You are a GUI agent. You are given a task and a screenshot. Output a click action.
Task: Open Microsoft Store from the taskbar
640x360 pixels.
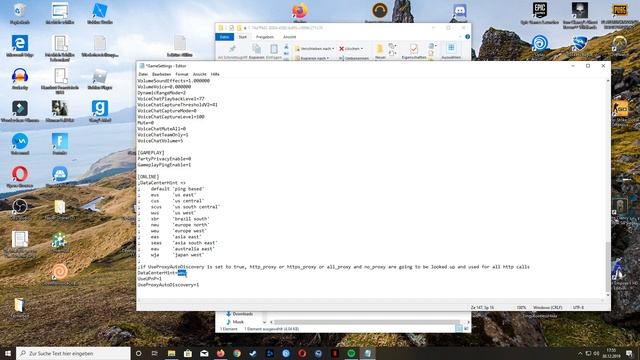tap(188, 353)
